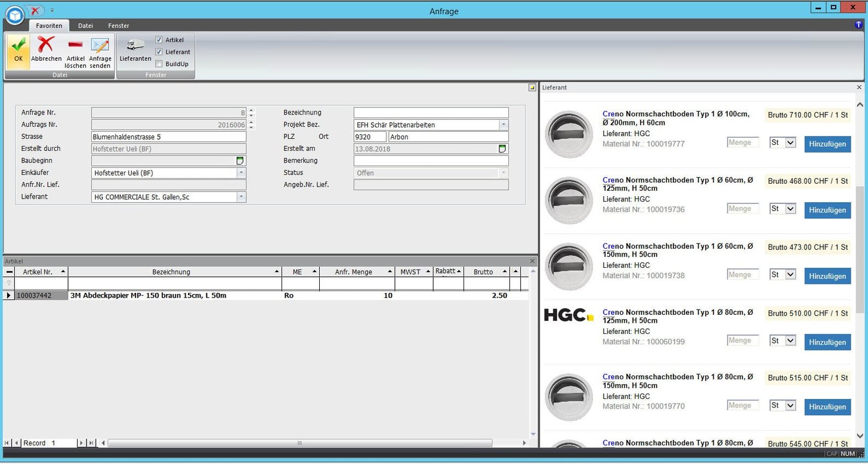Click the Anfr. Menge cell value 10
The image size is (868, 464).
pos(357,296)
